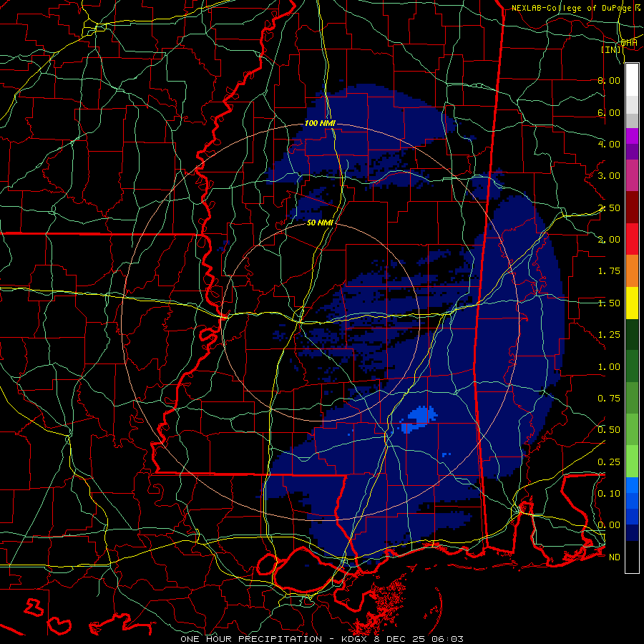Select the 1.25 legend value label

(x=609, y=335)
